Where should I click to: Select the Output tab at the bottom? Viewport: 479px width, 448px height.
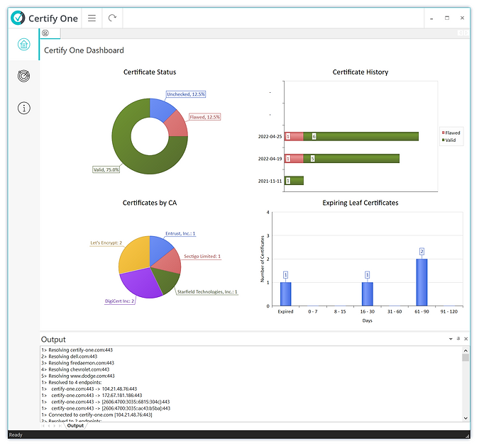click(x=75, y=425)
